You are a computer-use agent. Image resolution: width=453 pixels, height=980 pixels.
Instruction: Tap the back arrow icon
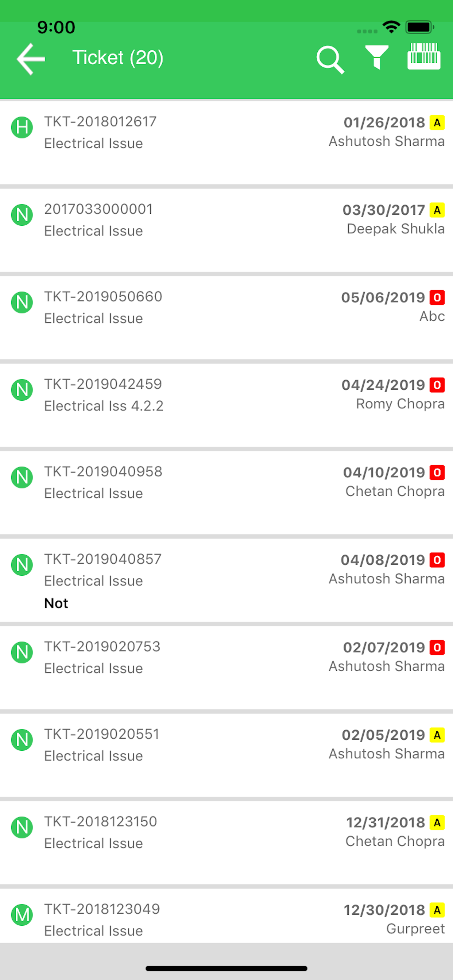coord(31,59)
